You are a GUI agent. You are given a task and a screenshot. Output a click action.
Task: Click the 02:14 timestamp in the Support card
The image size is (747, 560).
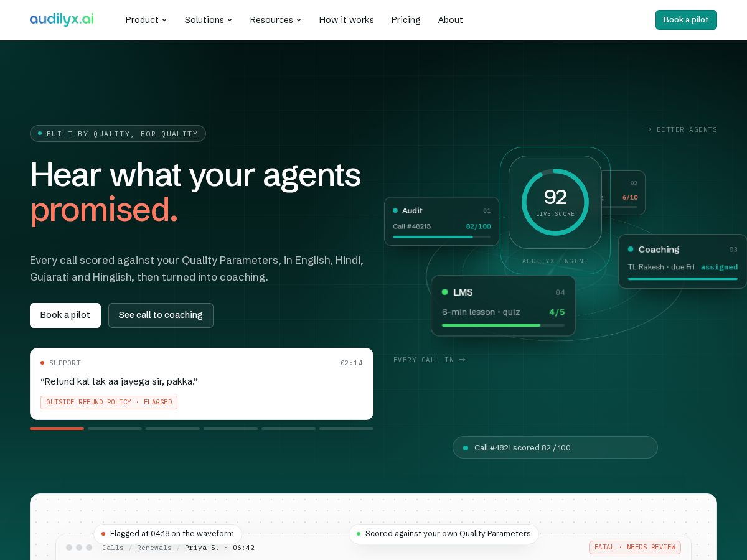pyautogui.click(x=352, y=363)
